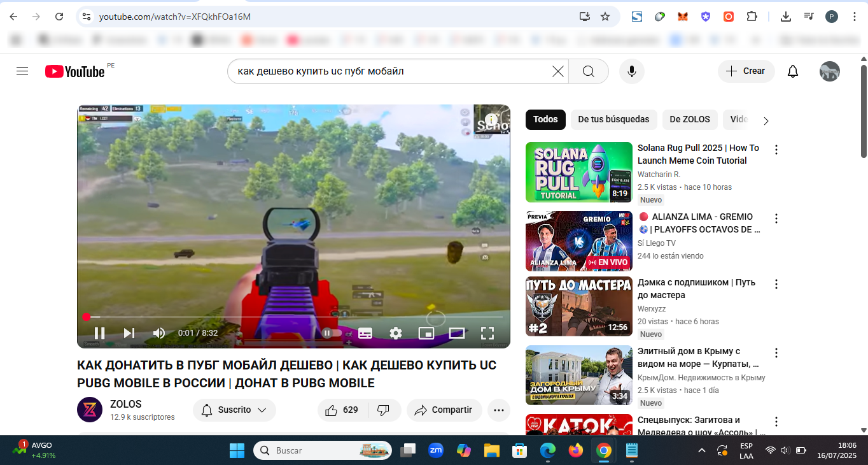Open the Alianza Lima - Gremio video title
This screenshot has width=868, height=465.
point(699,223)
